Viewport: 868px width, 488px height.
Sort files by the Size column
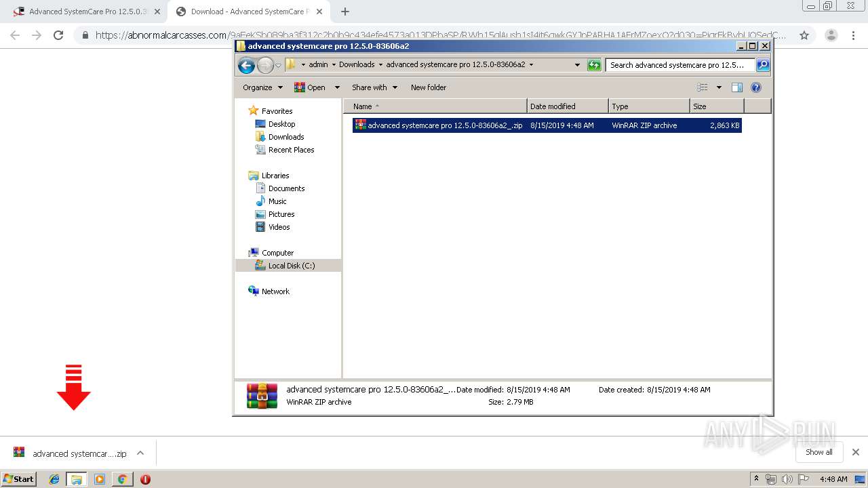click(717, 106)
